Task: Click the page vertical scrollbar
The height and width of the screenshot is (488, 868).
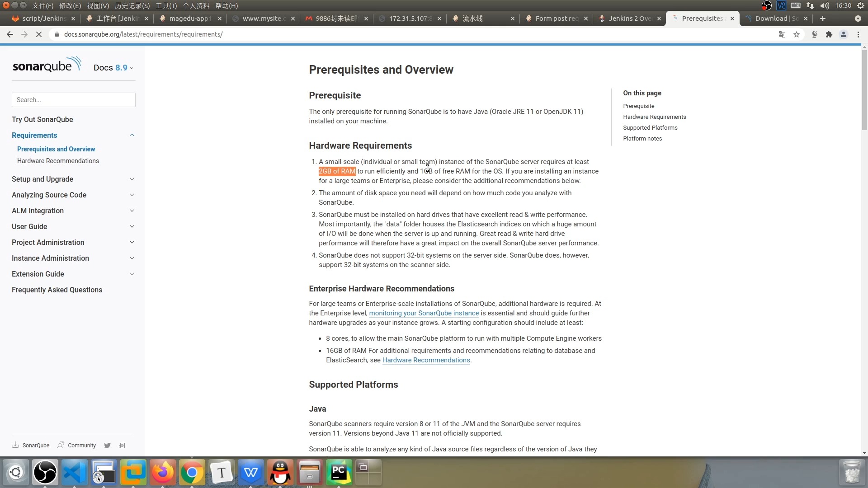Action: 864,90
